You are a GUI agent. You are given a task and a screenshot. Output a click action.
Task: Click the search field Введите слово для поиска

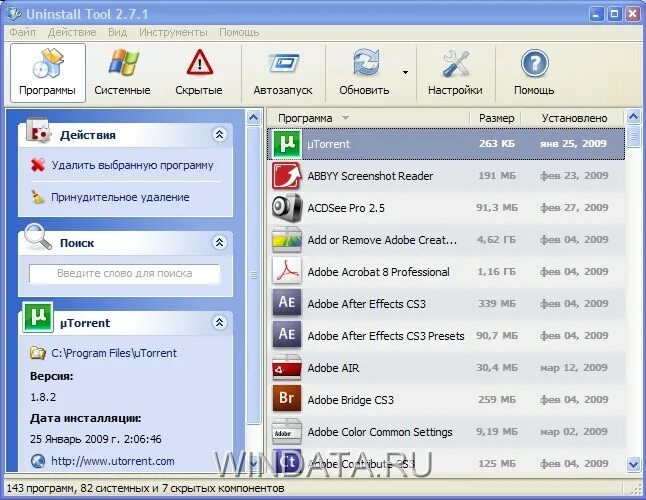[x=124, y=273]
